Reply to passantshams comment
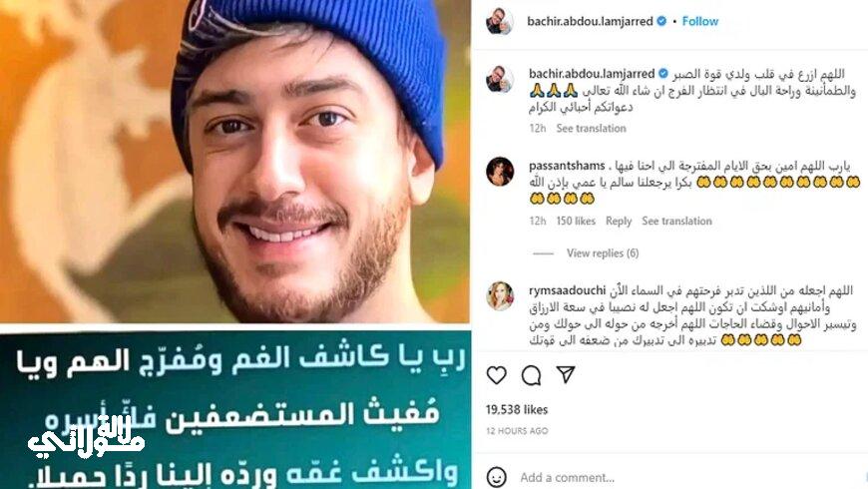868x489 pixels. coord(619,221)
